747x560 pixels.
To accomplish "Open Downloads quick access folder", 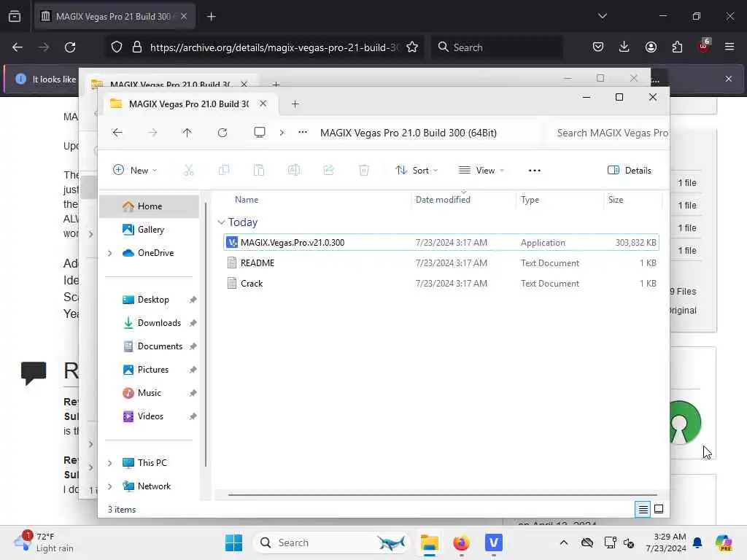I will (149, 323).
